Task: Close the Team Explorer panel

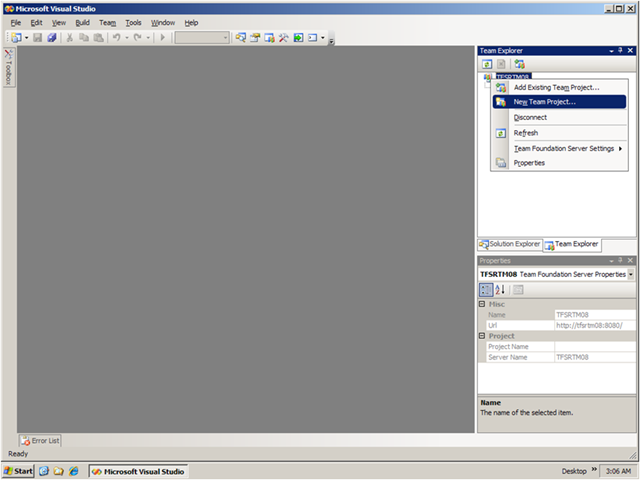Action: [630, 51]
